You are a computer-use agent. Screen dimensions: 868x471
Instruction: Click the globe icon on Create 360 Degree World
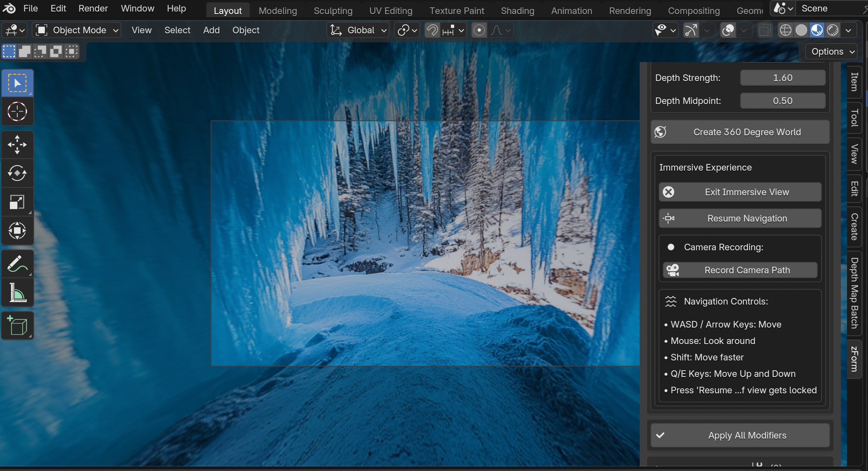point(660,132)
